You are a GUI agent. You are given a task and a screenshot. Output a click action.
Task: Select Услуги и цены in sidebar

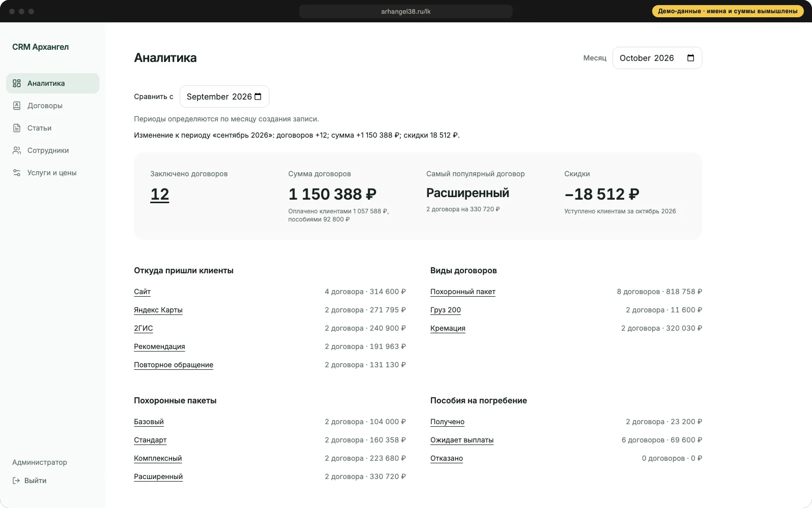pos(53,173)
